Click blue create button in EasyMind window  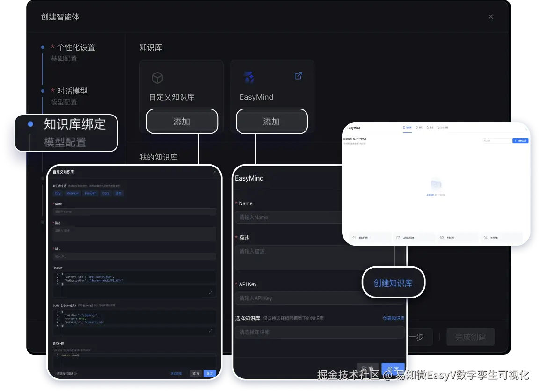point(520,141)
